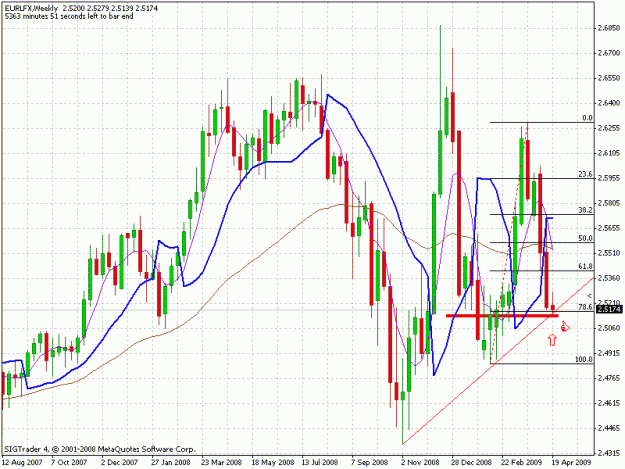Click the 2.6105 price axis label
Image resolution: width=625 pixels, height=469 pixels.
(609, 153)
